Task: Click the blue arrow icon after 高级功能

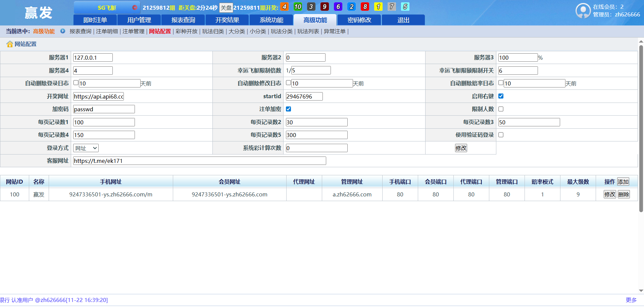Action: (63, 31)
